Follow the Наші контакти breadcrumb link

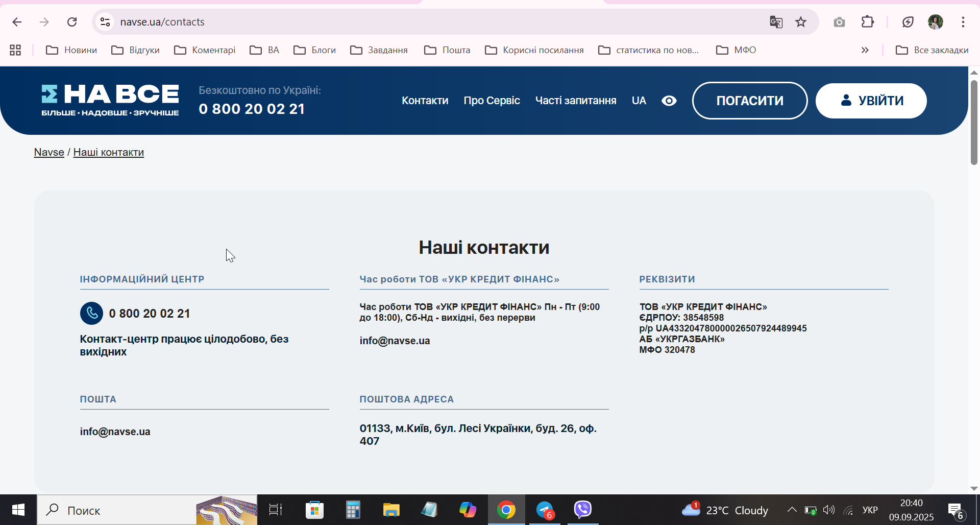coord(109,152)
